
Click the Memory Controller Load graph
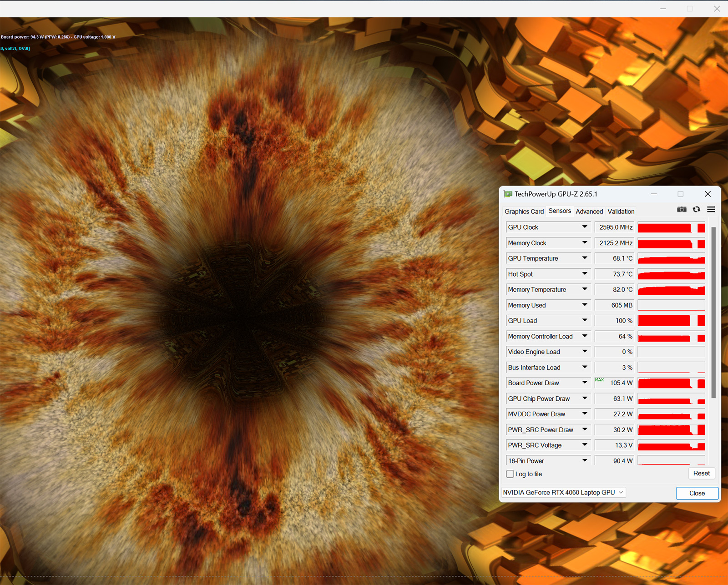[x=671, y=337]
